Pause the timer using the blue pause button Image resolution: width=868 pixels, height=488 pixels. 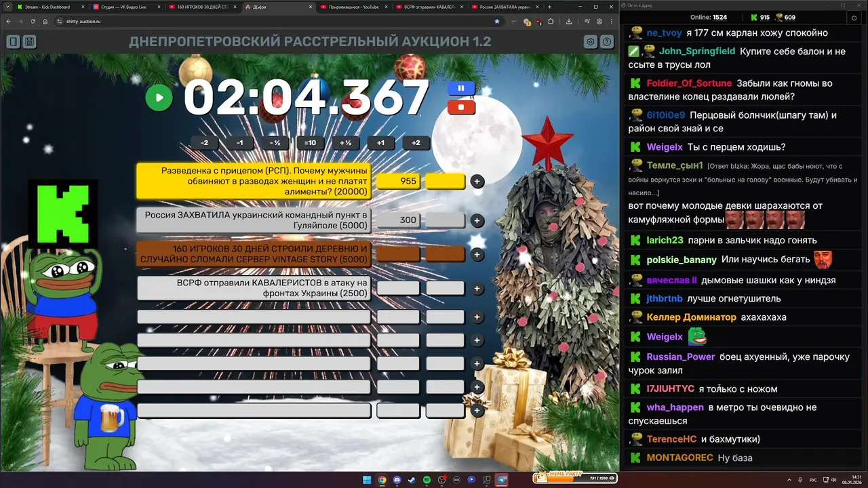(x=461, y=88)
